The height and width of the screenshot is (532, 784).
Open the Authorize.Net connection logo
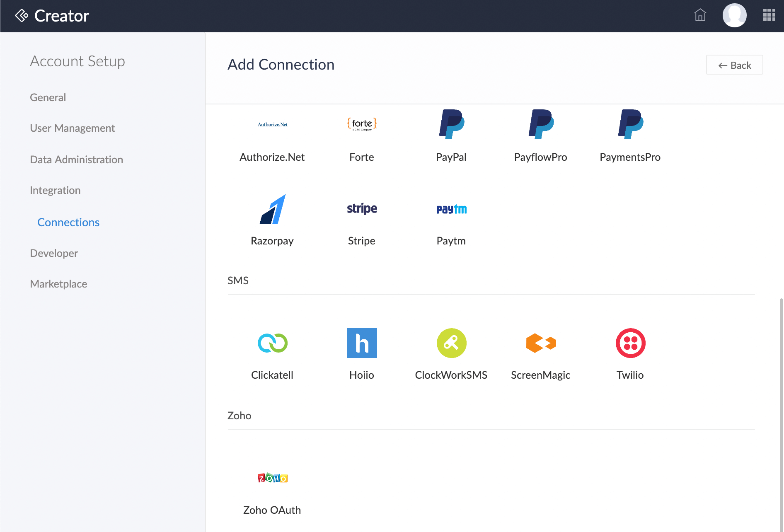[x=272, y=124]
